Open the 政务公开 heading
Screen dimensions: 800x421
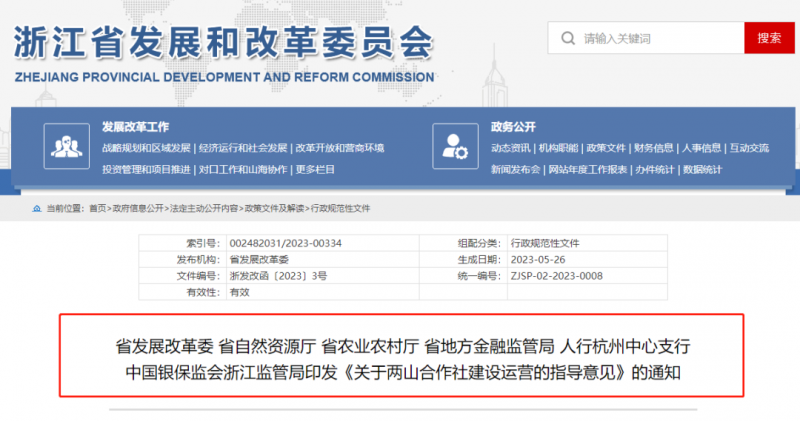tap(513, 127)
